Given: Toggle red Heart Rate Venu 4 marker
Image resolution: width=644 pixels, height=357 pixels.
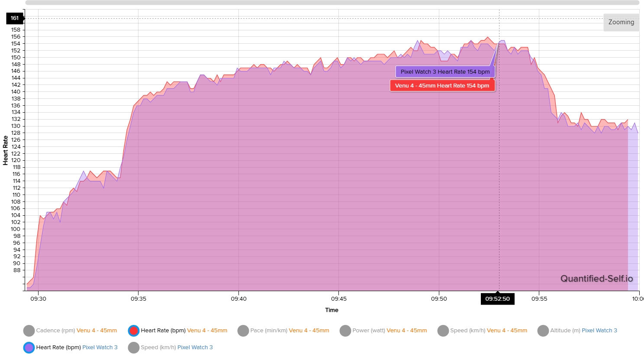Looking at the screenshot, I should click(x=134, y=331).
